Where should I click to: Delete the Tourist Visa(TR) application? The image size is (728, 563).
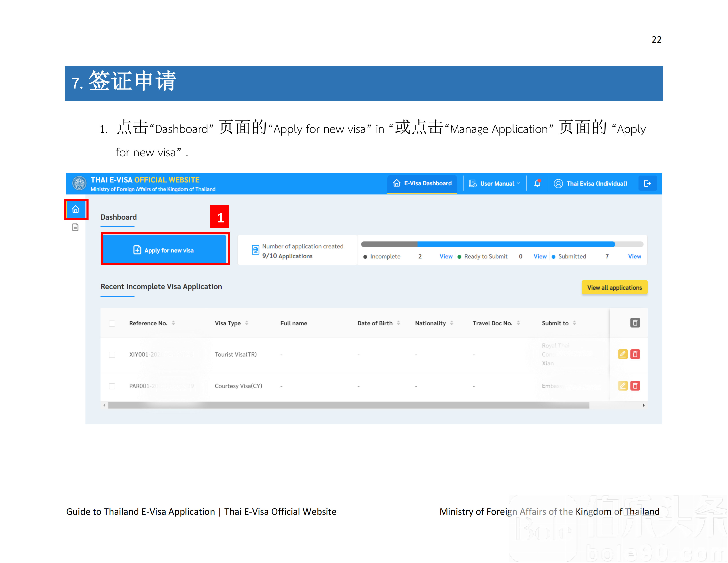click(635, 354)
